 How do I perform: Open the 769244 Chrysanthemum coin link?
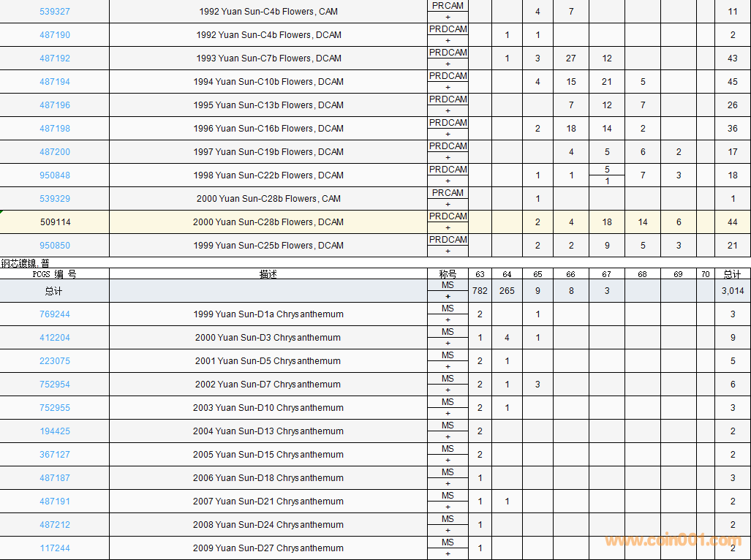coord(55,314)
